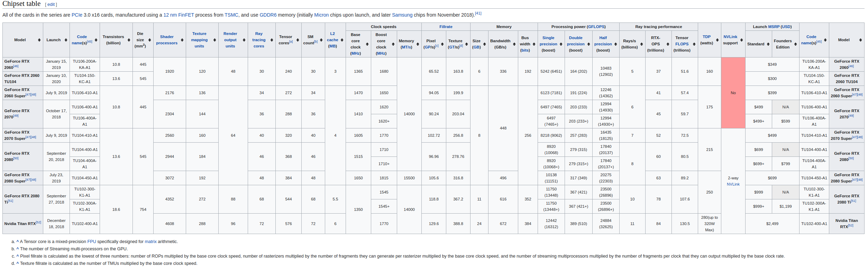Screen dimensions: 868x269
Task: Sort by Boost core clock arrows
Action: [x=393, y=44]
